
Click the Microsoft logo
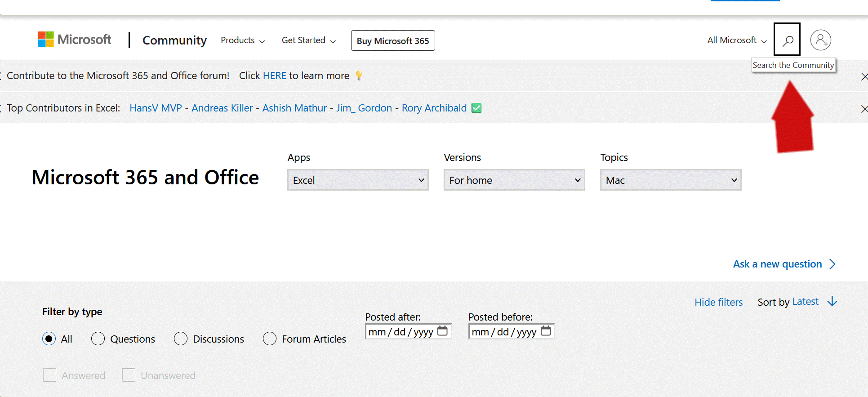[75, 40]
